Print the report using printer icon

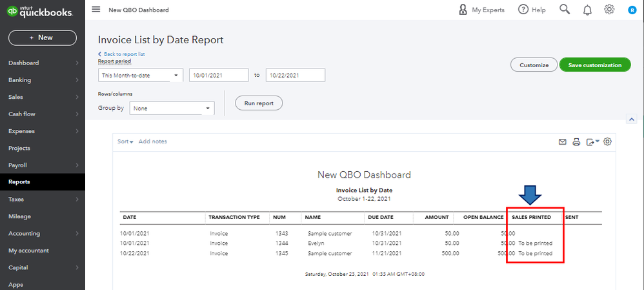pos(577,142)
